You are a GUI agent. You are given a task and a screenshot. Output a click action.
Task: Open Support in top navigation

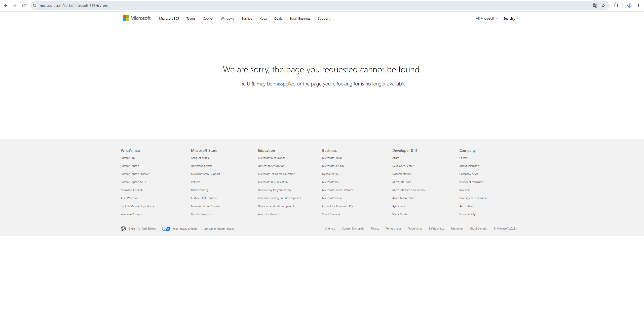click(323, 18)
